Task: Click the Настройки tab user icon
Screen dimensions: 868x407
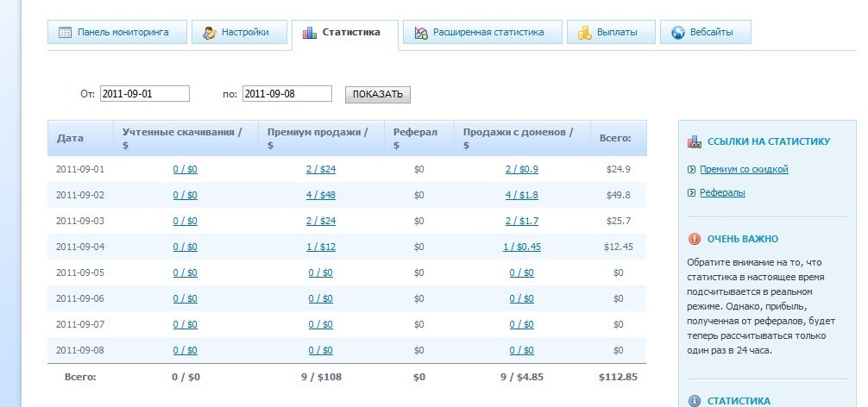Action: [x=210, y=33]
